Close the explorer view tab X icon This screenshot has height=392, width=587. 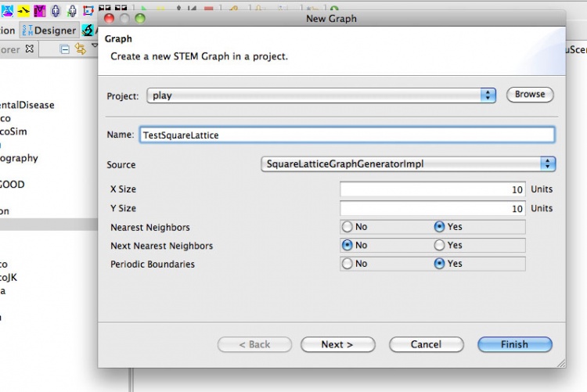coord(30,49)
